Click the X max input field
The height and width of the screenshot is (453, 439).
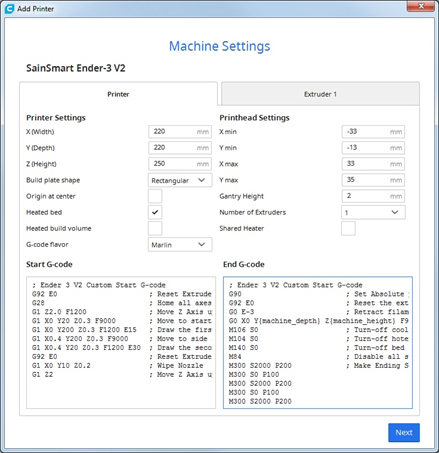(x=373, y=164)
